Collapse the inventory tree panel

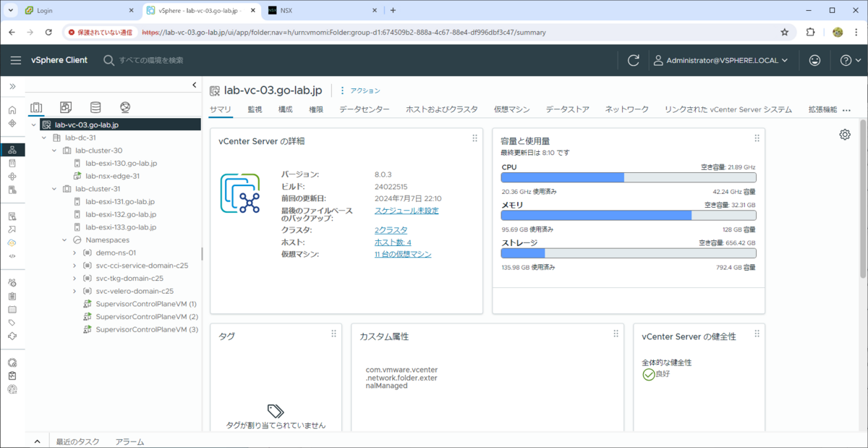pos(195,85)
